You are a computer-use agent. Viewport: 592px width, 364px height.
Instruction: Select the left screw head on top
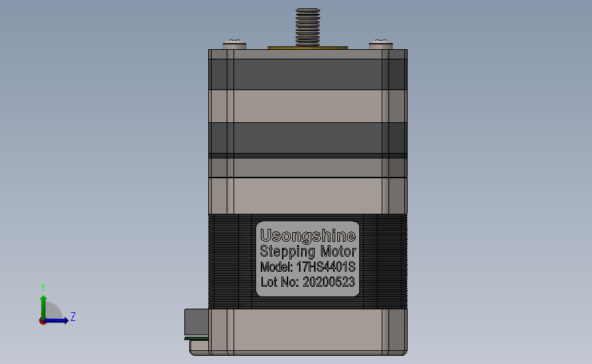(x=234, y=44)
